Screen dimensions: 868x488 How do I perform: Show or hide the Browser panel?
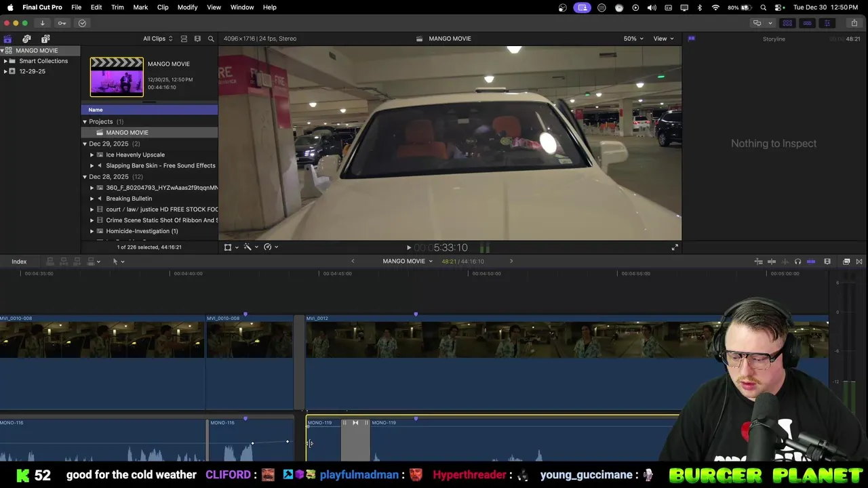click(x=787, y=23)
